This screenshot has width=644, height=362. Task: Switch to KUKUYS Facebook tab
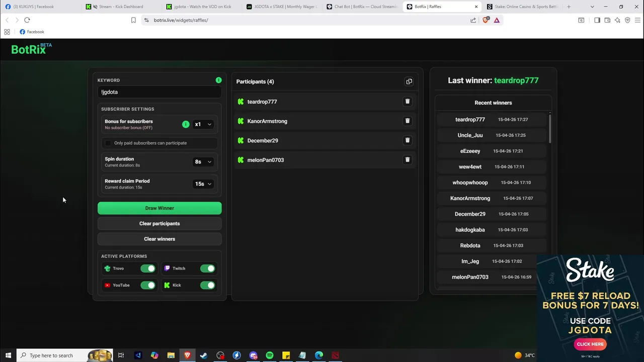40,7
